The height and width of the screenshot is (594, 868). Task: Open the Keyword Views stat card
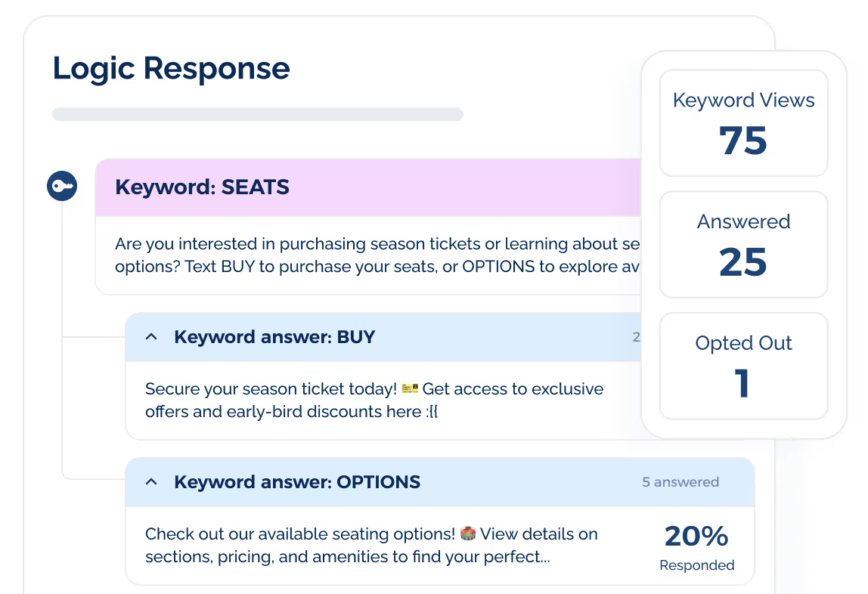(x=743, y=123)
